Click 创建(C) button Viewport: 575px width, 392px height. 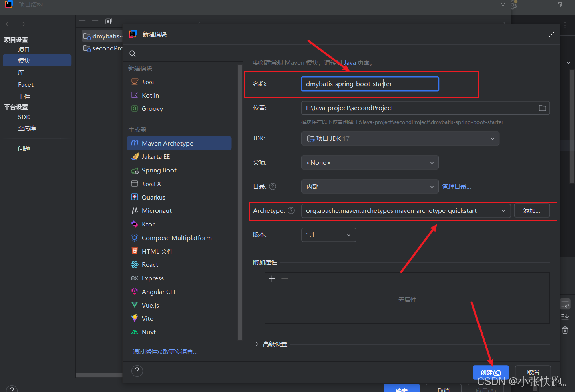click(x=491, y=372)
